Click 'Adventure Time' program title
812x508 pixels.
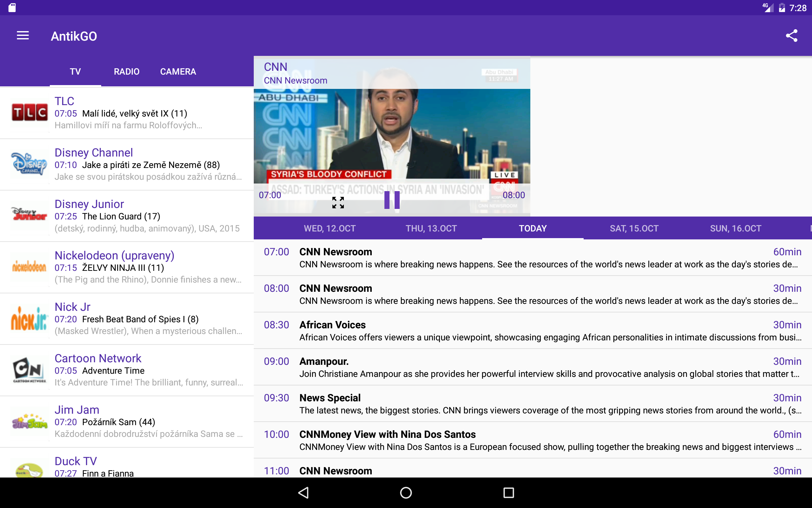[114, 371]
